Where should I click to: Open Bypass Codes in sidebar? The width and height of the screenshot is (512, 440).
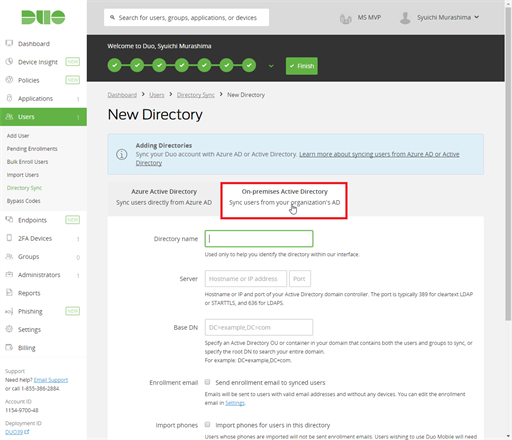[23, 201]
